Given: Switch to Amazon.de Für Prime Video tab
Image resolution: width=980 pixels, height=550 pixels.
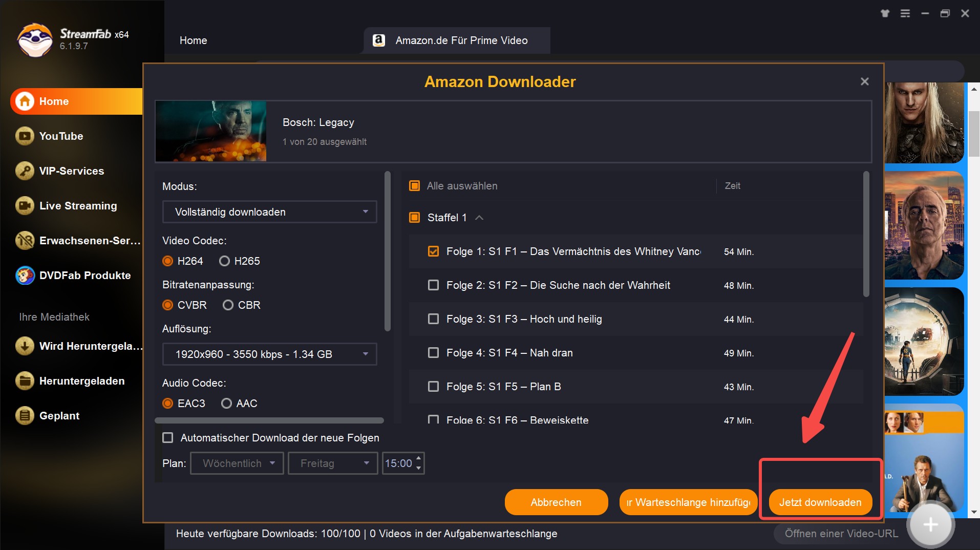Looking at the screenshot, I should coord(457,40).
